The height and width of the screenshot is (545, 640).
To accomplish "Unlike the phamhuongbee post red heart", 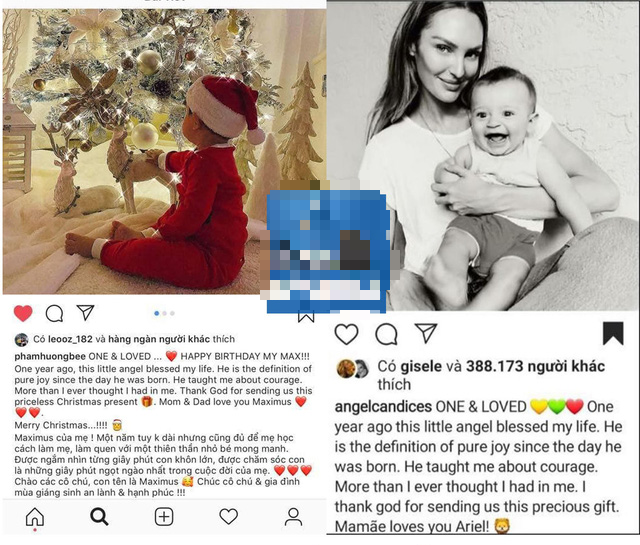I will [x=23, y=314].
